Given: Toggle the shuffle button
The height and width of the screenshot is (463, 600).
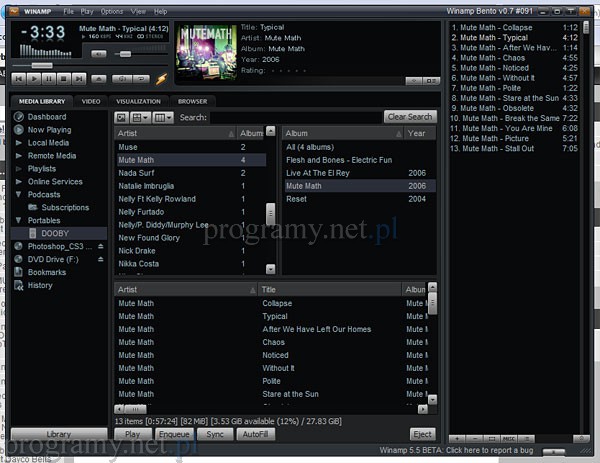Looking at the screenshot, I should 121,77.
